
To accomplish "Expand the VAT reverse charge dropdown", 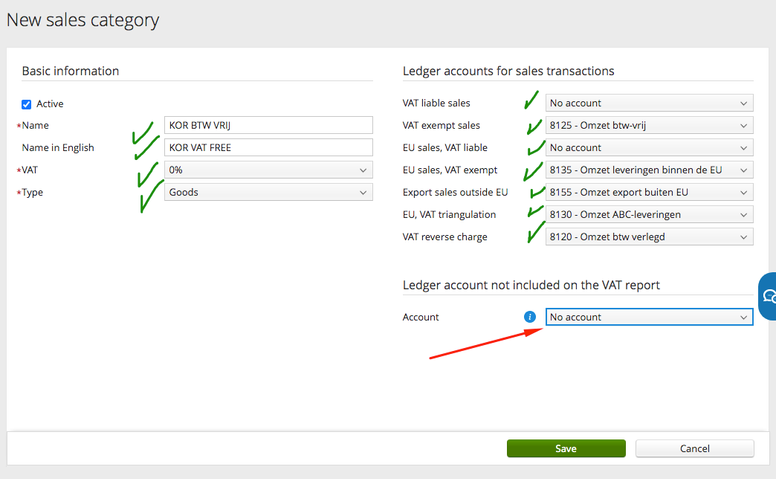I will [649, 237].
